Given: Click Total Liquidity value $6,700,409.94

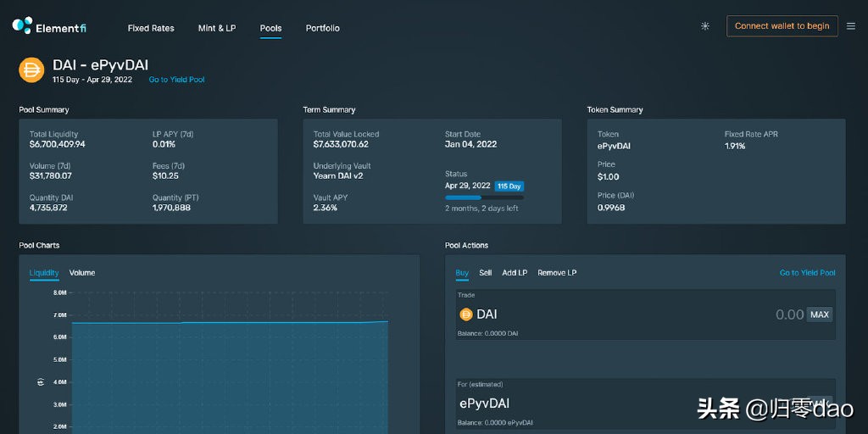Looking at the screenshot, I should click(x=58, y=144).
